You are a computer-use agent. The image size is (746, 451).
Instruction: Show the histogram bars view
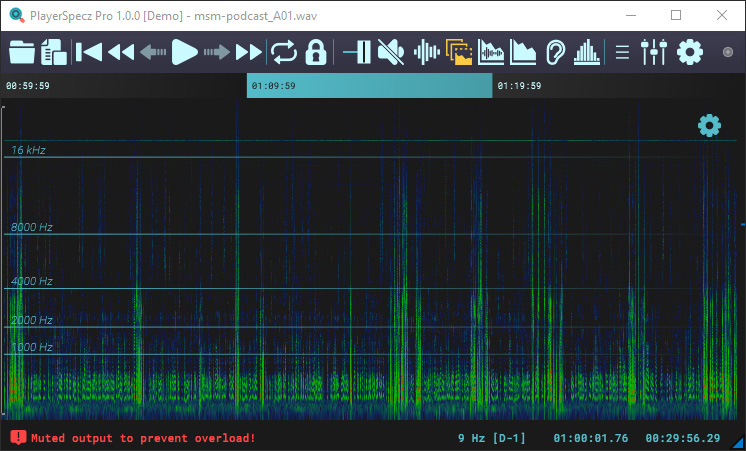coord(587,52)
